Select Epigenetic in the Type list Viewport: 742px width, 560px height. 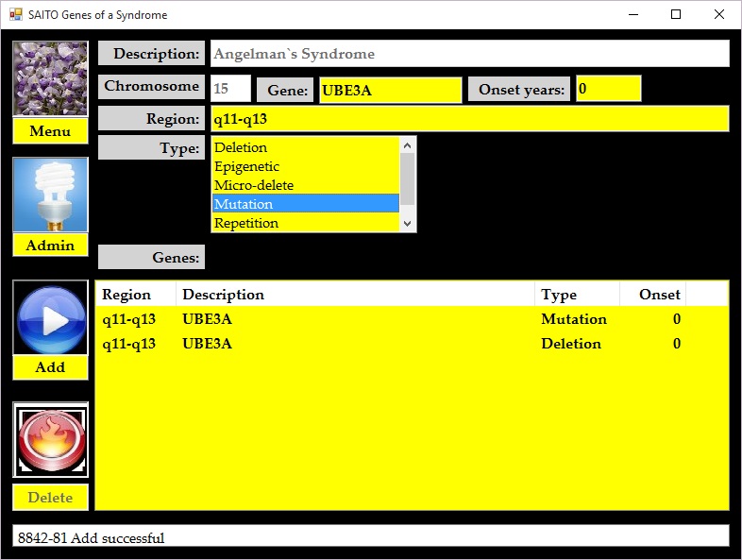[x=305, y=166]
